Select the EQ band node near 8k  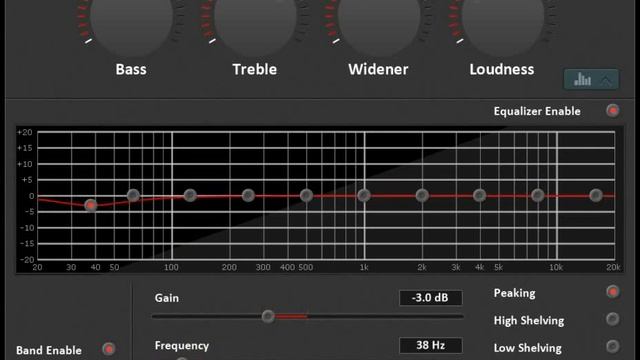(x=538, y=196)
